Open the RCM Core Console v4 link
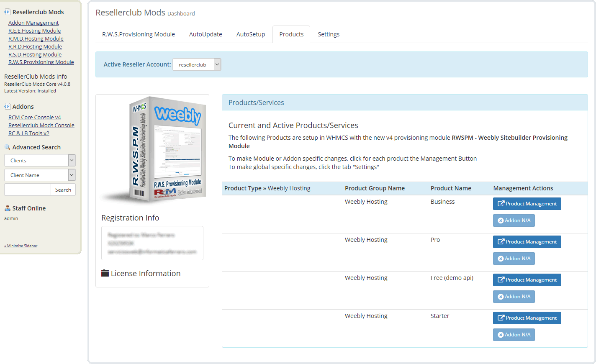The width and height of the screenshot is (596, 364). pos(35,117)
